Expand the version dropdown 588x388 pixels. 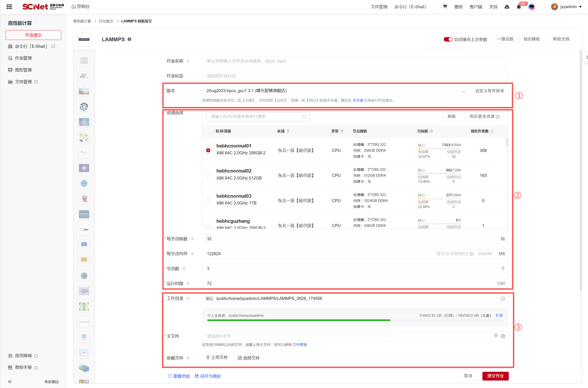point(463,91)
